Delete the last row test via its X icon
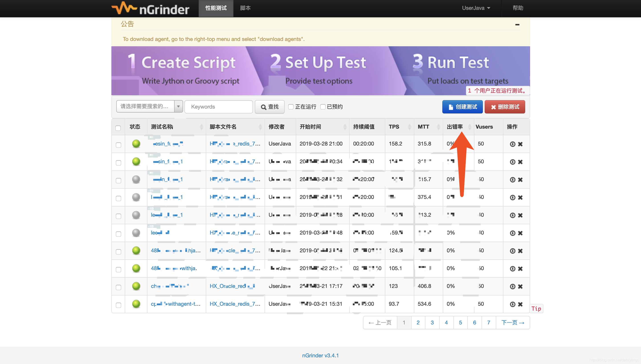This screenshot has width=641, height=364. pos(520,304)
